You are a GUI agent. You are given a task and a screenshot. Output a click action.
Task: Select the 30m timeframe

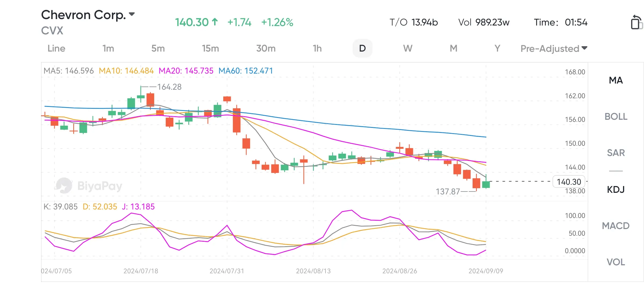point(266,48)
